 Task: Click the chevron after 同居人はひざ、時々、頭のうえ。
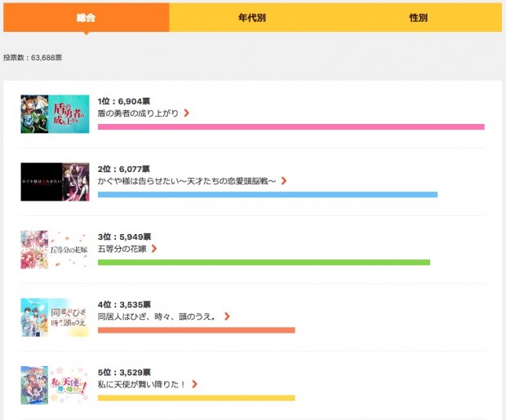pos(227,316)
